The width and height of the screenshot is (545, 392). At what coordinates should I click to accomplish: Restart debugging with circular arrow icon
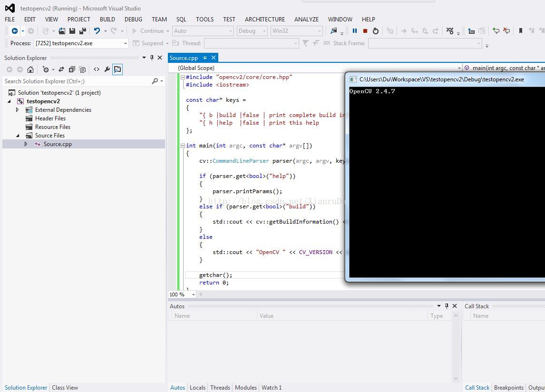pyautogui.click(x=376, y=31)
